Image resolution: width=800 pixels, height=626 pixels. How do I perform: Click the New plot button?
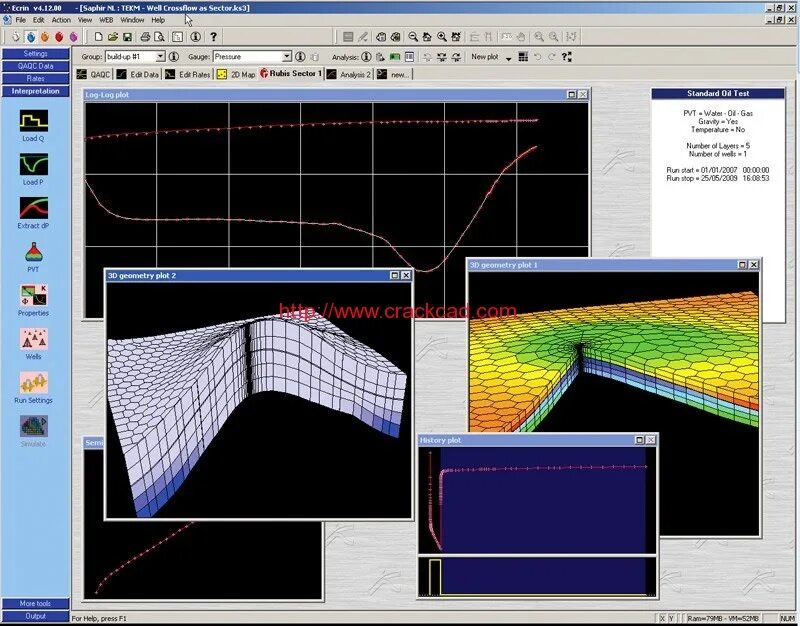click(x=485, y=57)
